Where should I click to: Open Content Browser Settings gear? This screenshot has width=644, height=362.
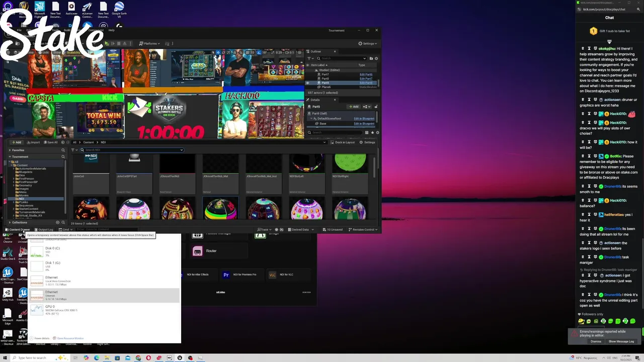click(x=367, y=142)
